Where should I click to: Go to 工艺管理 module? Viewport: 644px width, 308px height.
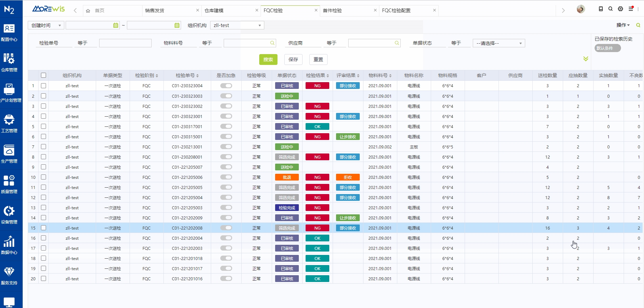[x=9, y=120]
